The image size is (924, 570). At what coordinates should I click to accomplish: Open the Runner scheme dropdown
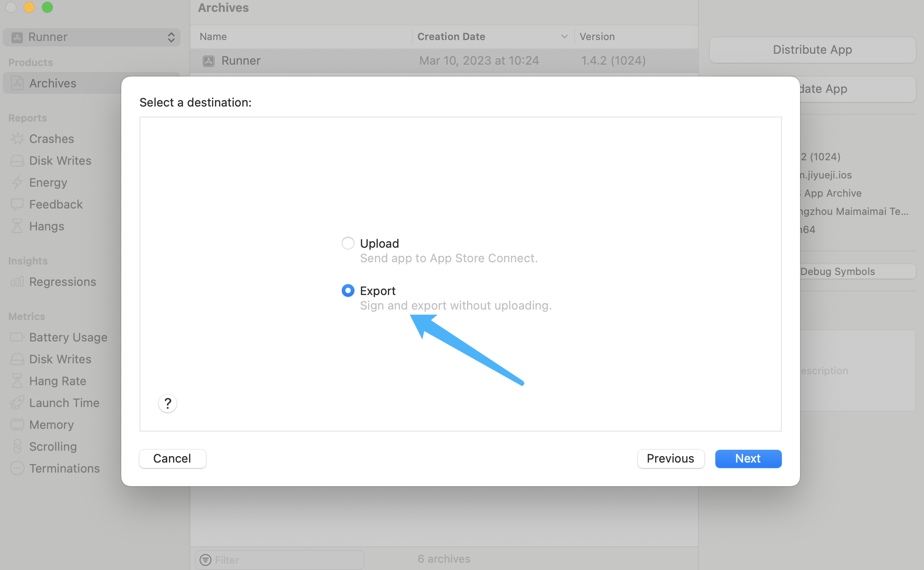(x=92, y=37)
